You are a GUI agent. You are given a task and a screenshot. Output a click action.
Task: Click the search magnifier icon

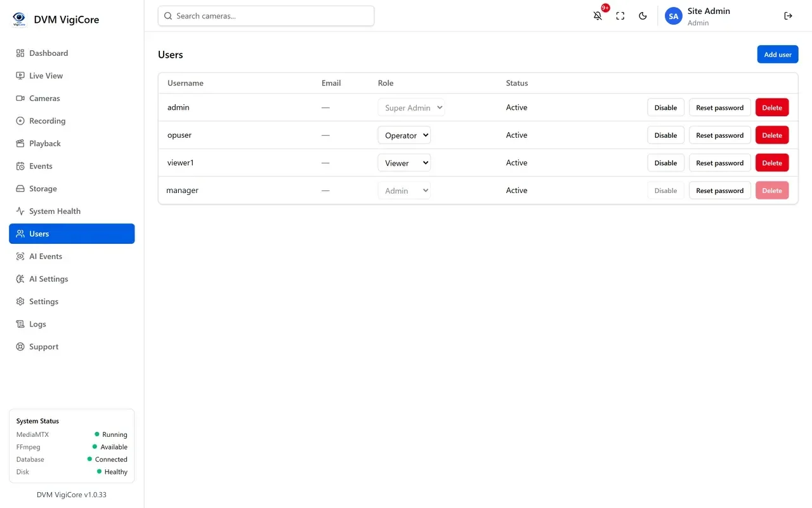pos(168,16)
